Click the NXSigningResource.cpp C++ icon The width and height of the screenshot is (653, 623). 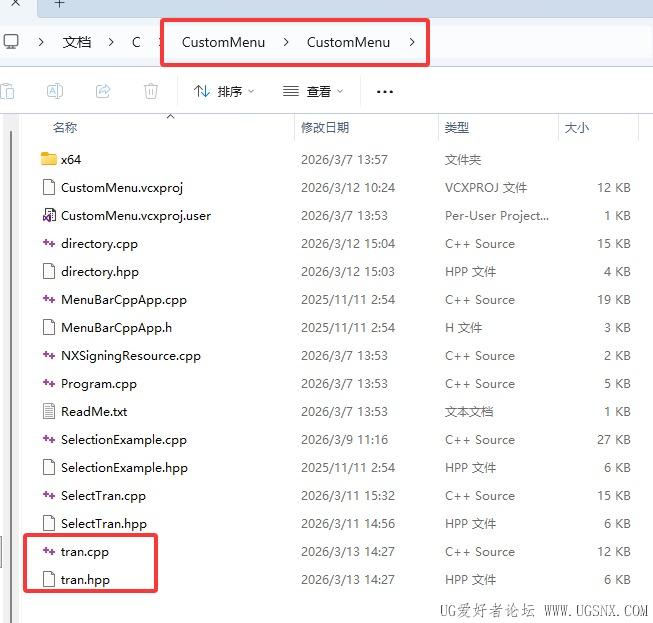coord(49,355)
